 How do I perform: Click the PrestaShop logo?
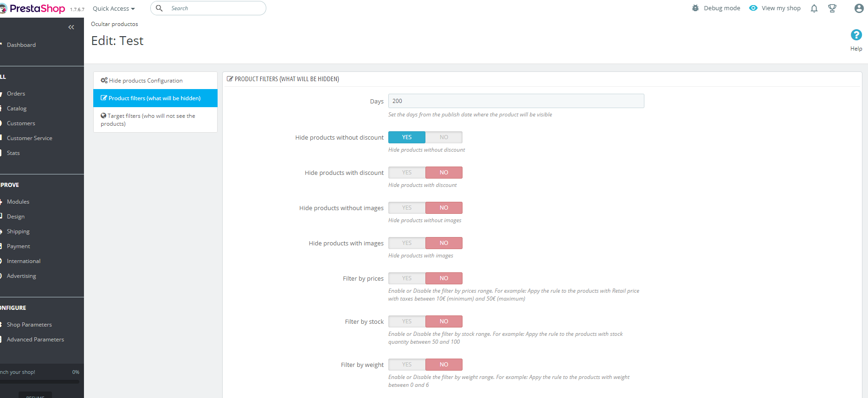coord(32,8)
